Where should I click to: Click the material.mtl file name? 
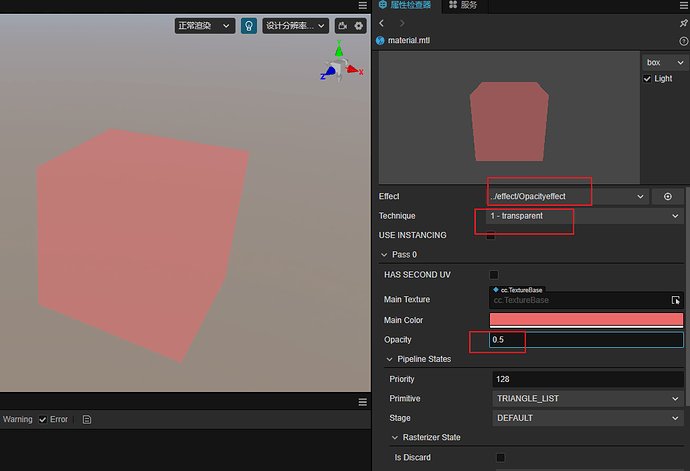click(409, 40)
